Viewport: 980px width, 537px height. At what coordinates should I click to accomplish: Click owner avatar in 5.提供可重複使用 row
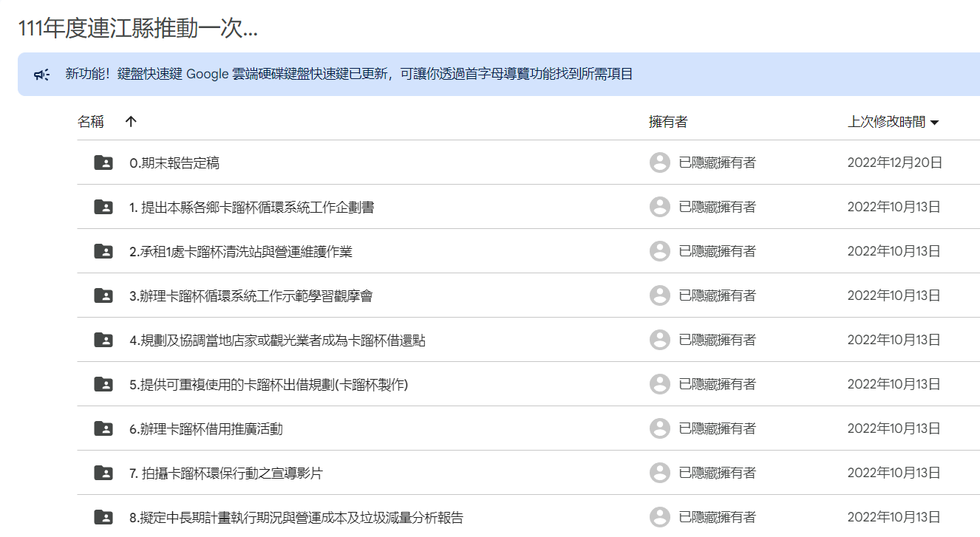[660, 384]
